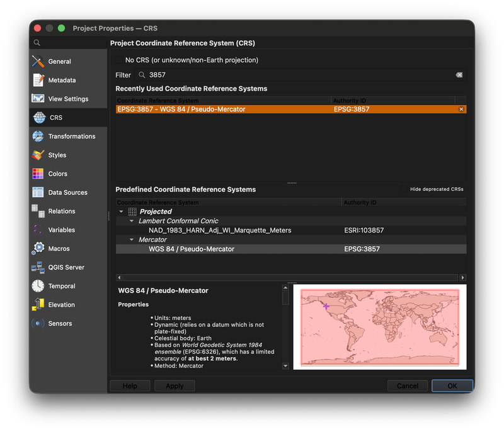Click the Styles tab label
Screen dimensions: 504x432
tap(57, 155)
